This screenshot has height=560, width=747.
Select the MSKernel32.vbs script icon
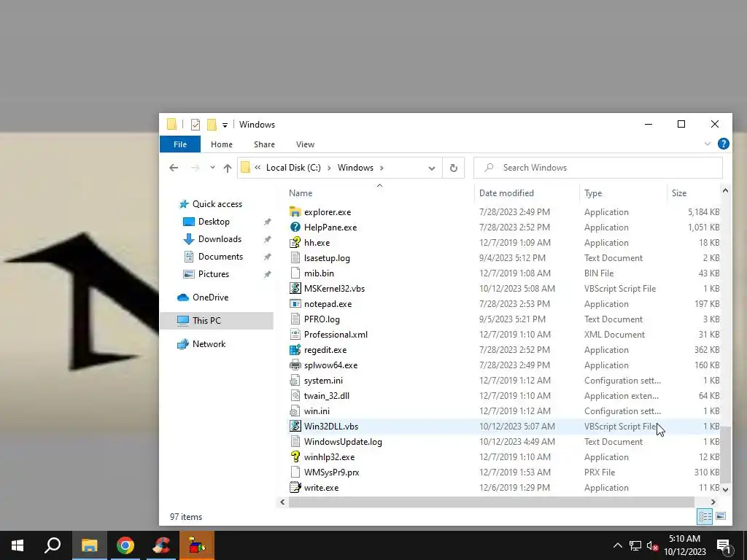(x=295, y=289)
